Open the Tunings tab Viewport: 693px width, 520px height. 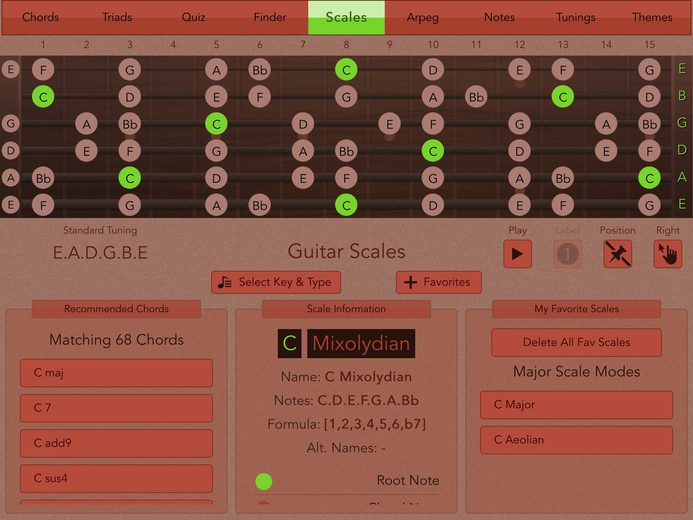[575, 17]
